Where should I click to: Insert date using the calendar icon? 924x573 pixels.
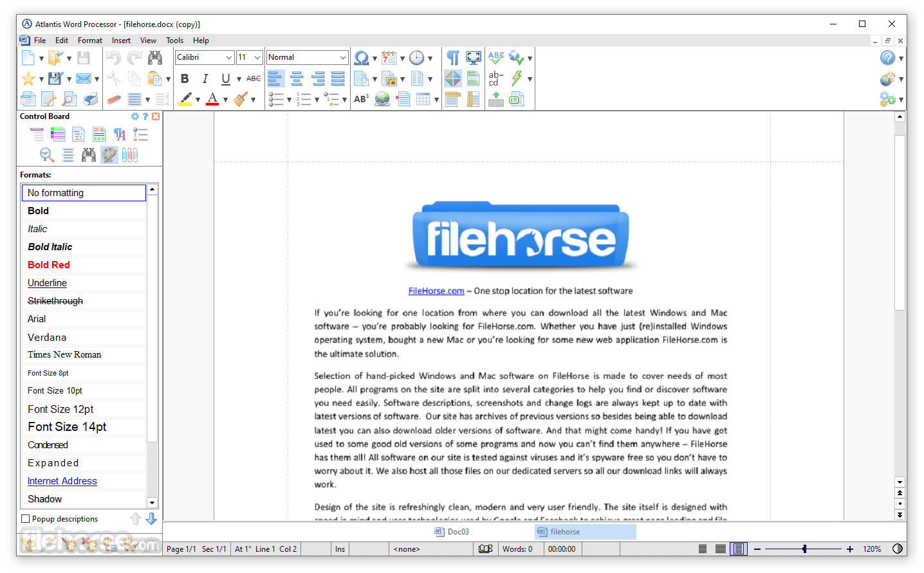click(389, 58)
